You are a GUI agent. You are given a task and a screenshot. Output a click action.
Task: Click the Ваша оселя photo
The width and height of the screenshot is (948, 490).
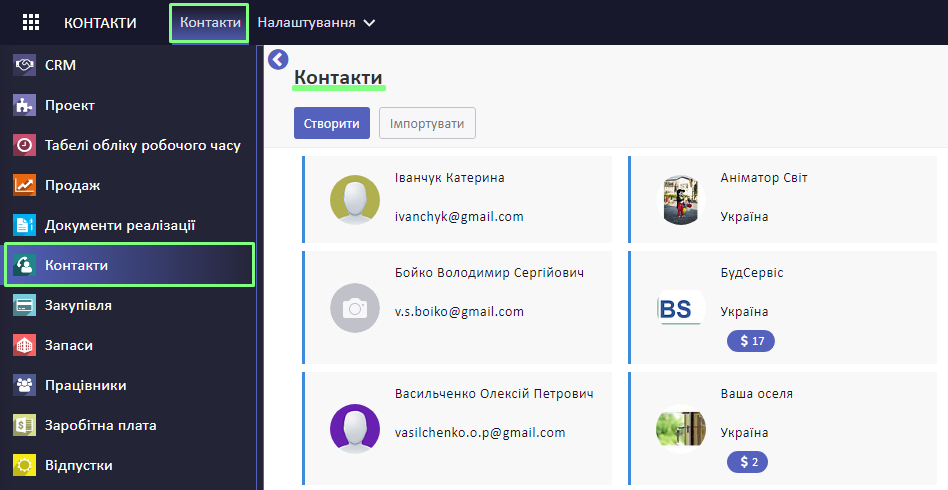(681, 429)
